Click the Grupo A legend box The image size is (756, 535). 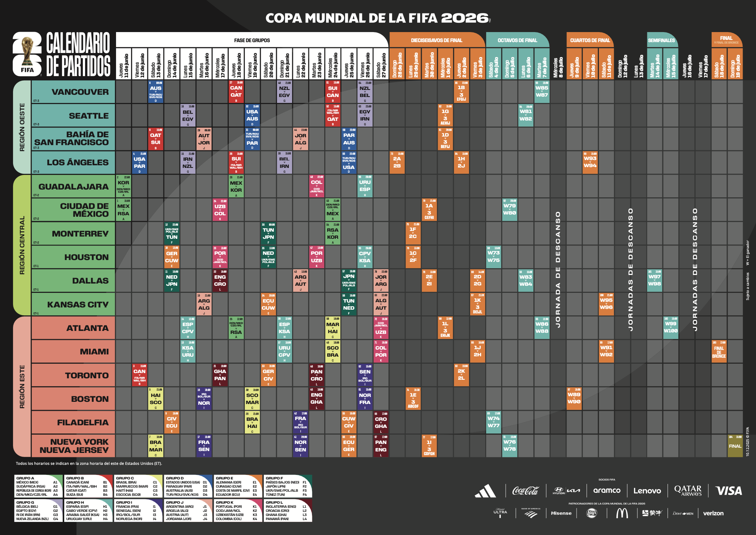click(x=39, y=486)
